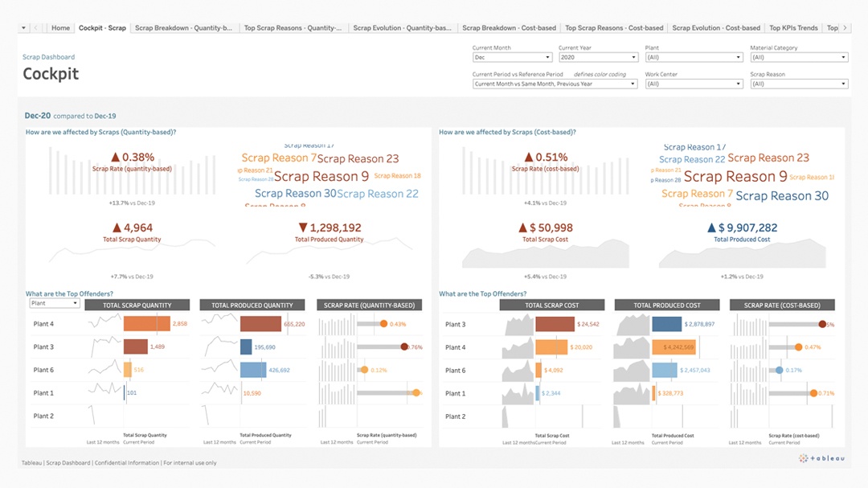Select Plant 4 scrap cost bar $ 20,020
The height and width of the screenshot is (488, 868).
click(551, 347)
